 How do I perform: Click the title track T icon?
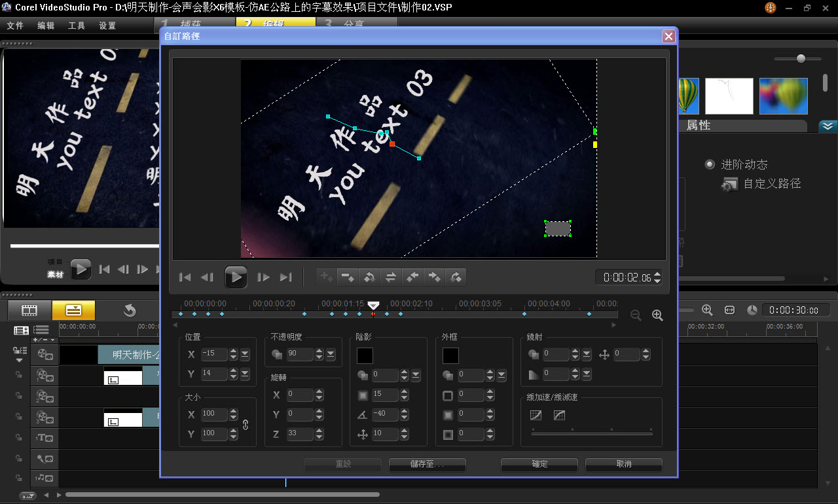[45, 437]
